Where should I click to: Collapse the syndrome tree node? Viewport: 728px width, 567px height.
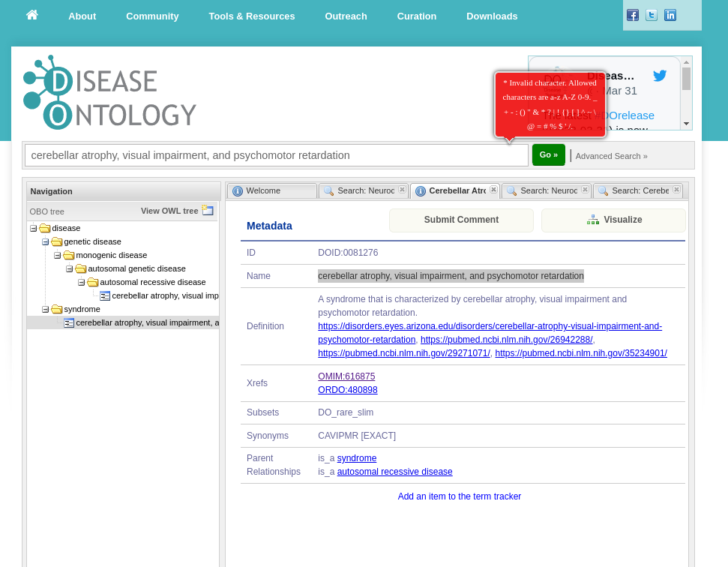[45, 309]
